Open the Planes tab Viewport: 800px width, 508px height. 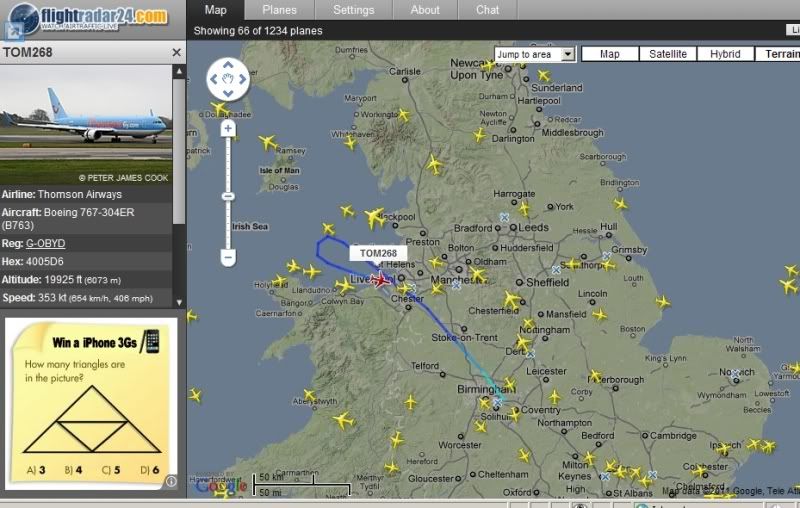279,10
